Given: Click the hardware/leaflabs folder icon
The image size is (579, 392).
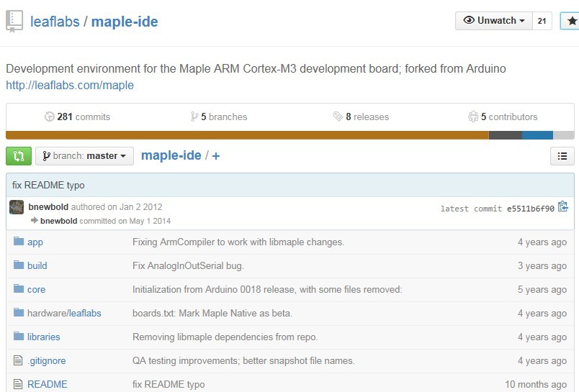Looking at the screenshot, I should coord(19,313).
